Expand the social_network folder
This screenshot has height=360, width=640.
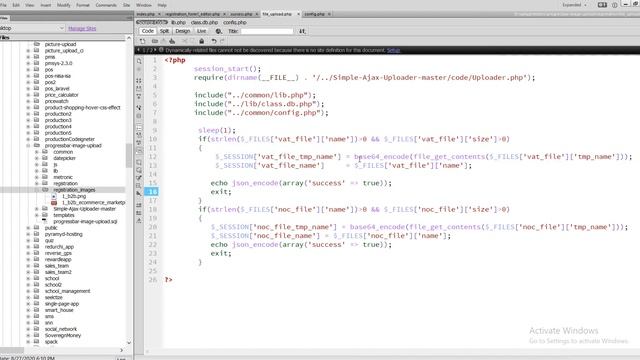pos(28,329)
